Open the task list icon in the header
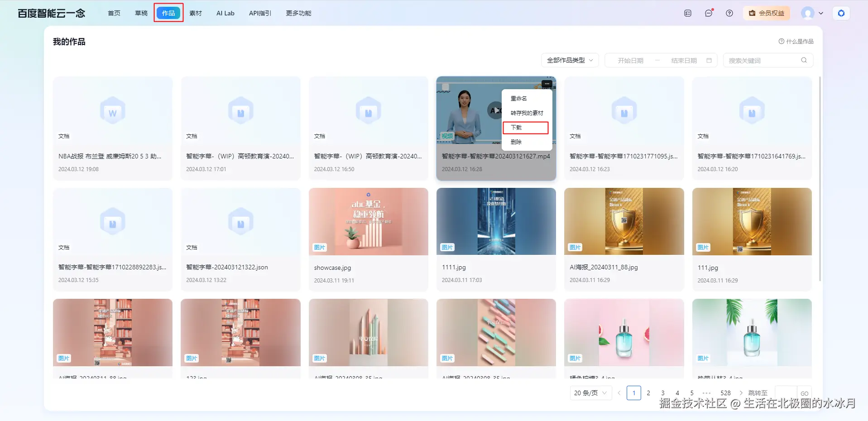Screen dimensions: 868x421 (x=687, y=13)
